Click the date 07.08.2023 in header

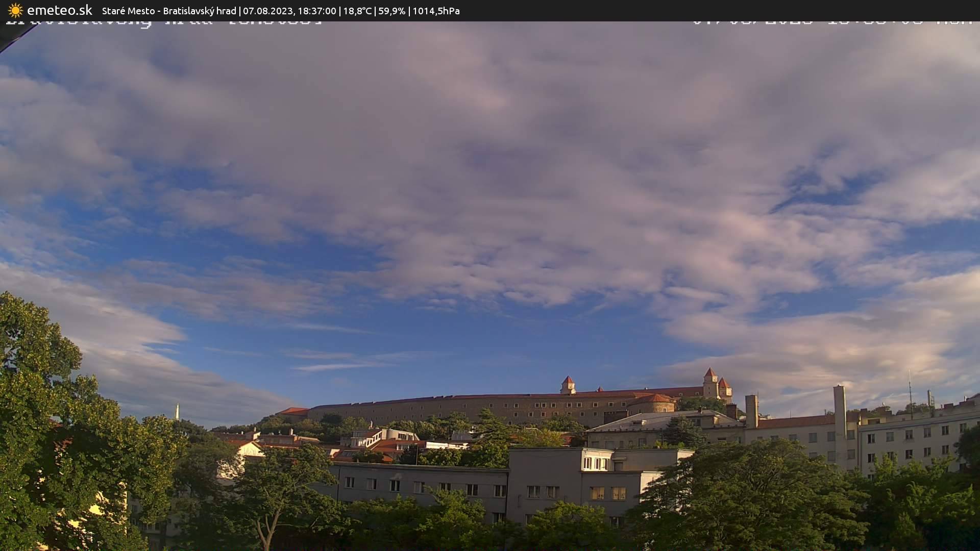[267, 11]
